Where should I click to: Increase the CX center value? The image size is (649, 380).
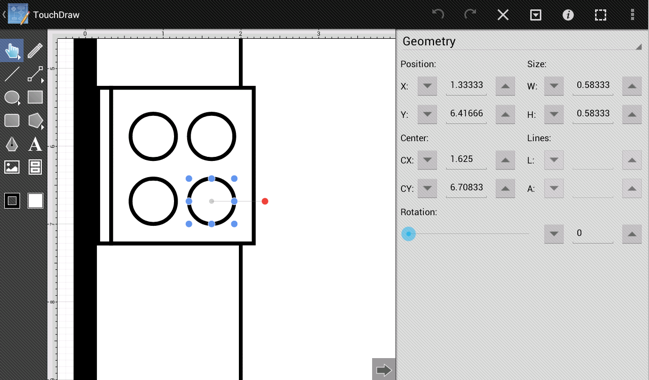pos(505,160)
